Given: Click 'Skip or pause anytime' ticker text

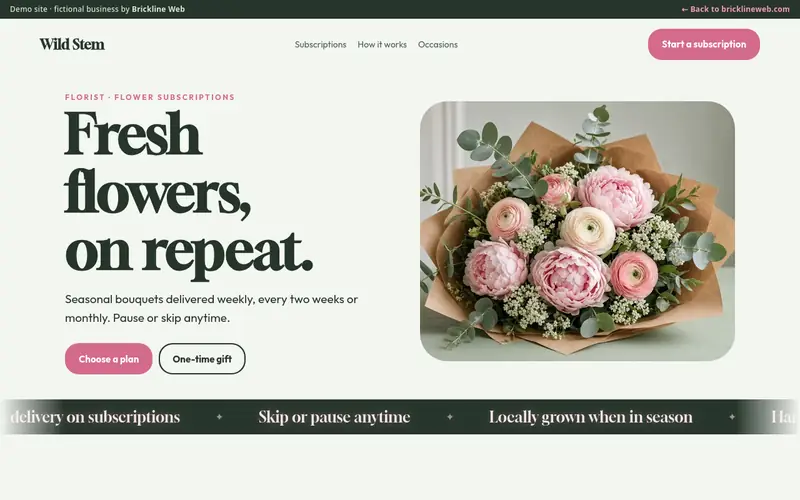Looking at the screenshot, I should pos(334,417).
